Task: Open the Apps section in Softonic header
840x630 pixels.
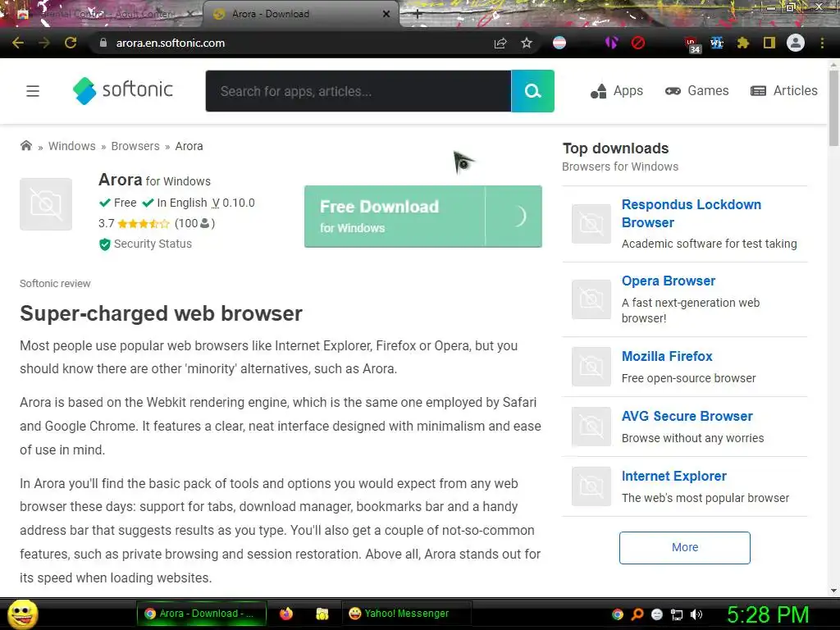Action: click(617, 91)
